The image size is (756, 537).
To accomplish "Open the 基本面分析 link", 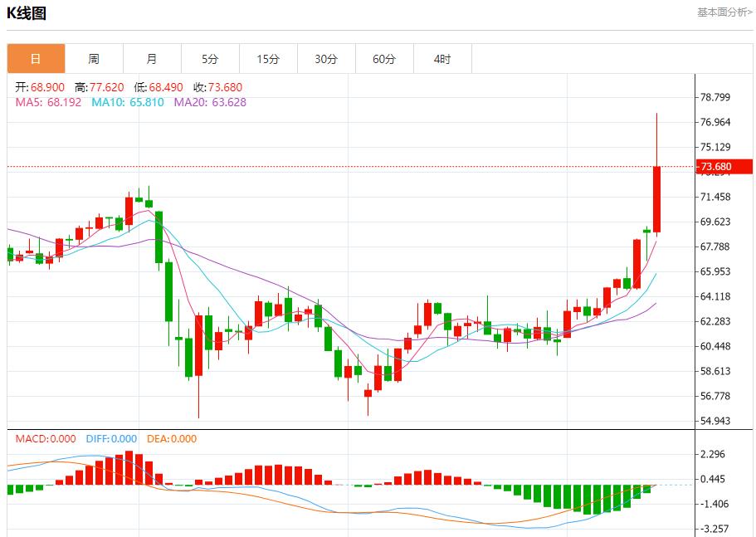I will tap(724, 12).
